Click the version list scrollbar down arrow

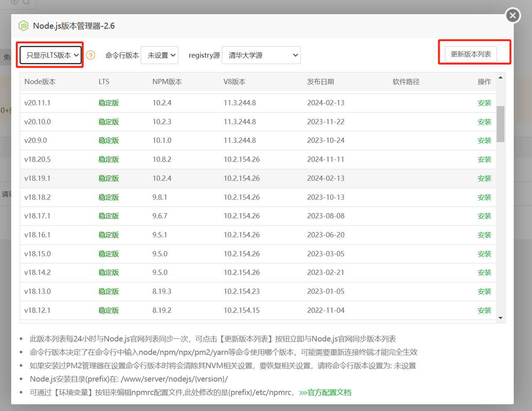[x=500, y=318]
